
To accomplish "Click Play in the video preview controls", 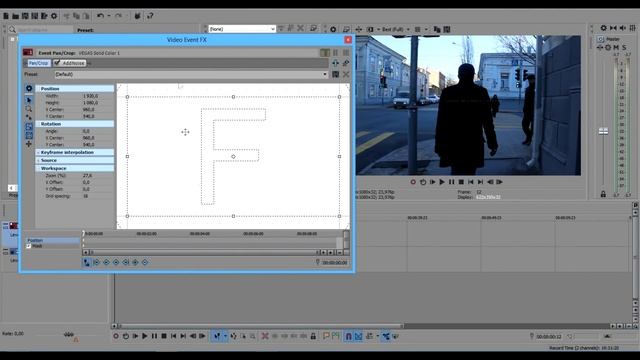I will coord(442,182).
